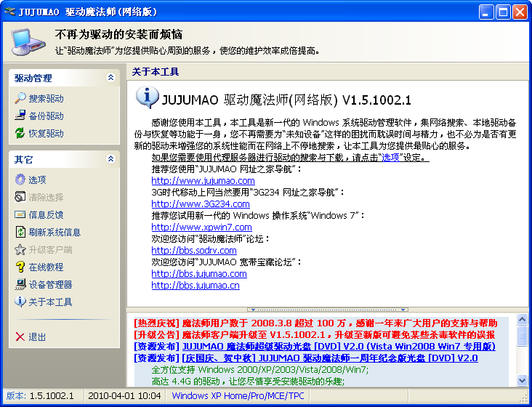Click the magnifier icon beside 搜索驱动

(20, 98)
